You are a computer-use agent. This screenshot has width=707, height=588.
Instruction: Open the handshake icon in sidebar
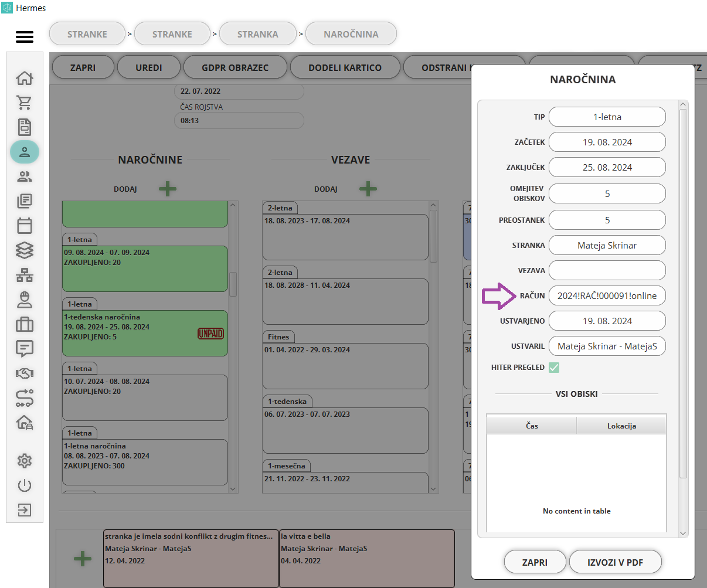[x=25, y=373]
